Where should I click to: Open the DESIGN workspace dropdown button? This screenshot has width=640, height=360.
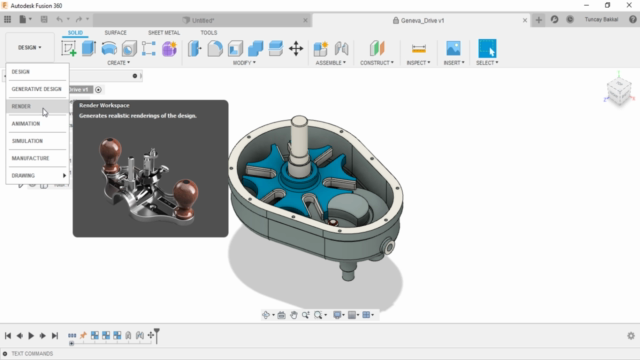[30, 47]
